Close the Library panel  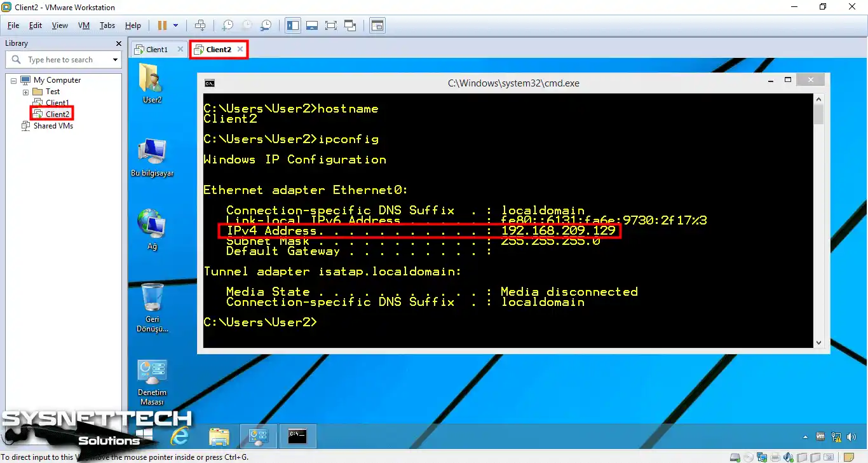click(118, 43)
